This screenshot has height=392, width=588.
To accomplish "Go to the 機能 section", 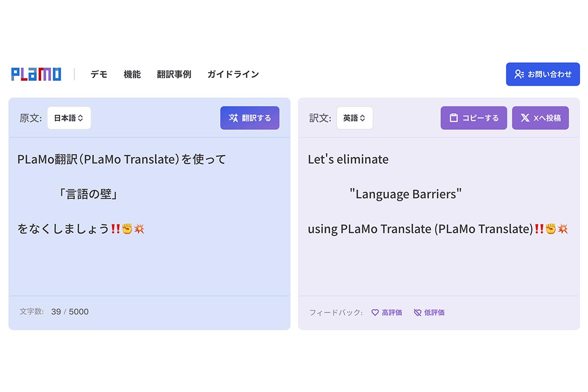I will pyautogui.click(x=132, y=74).
